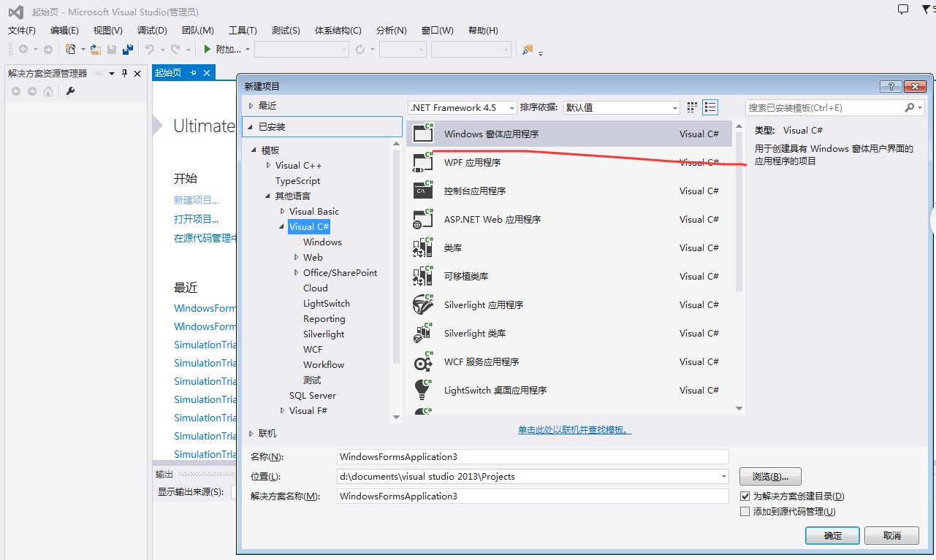Choose the WCF 服务应用程序 template icon
The width and height of the screenshot is (936, 560).
[x=422, y=361]
